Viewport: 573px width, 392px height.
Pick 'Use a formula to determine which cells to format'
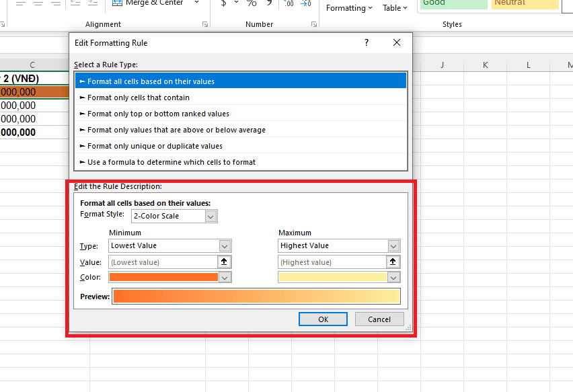click(241, 162)
